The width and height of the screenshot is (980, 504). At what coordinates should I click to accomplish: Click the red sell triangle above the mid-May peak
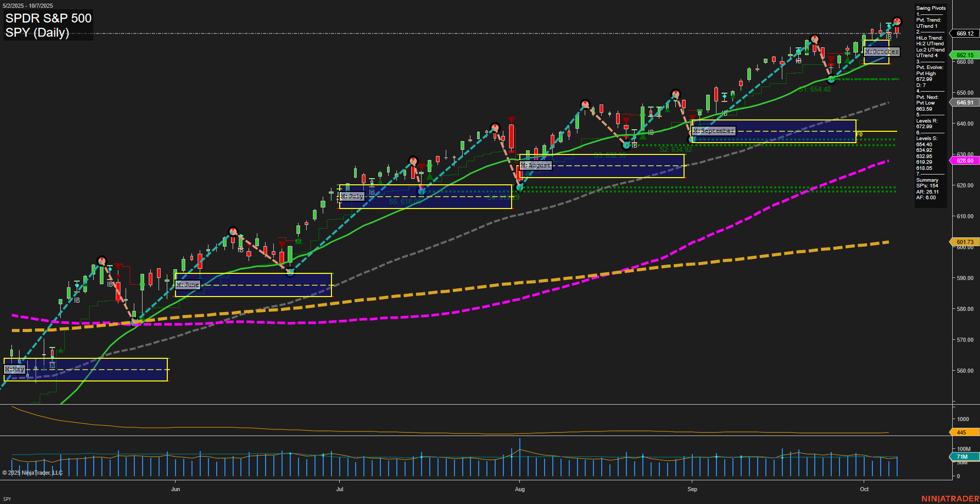118,266
